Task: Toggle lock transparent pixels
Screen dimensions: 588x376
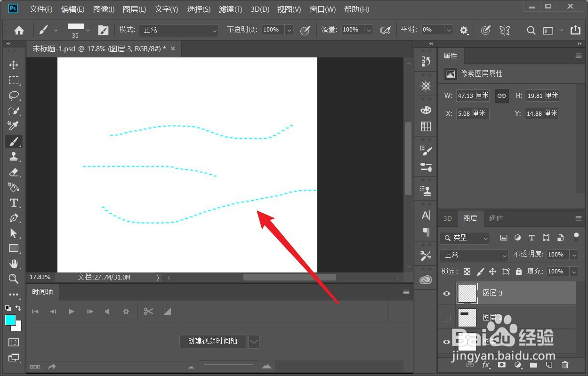Action: pyautogui.click(x=467, y=272)
